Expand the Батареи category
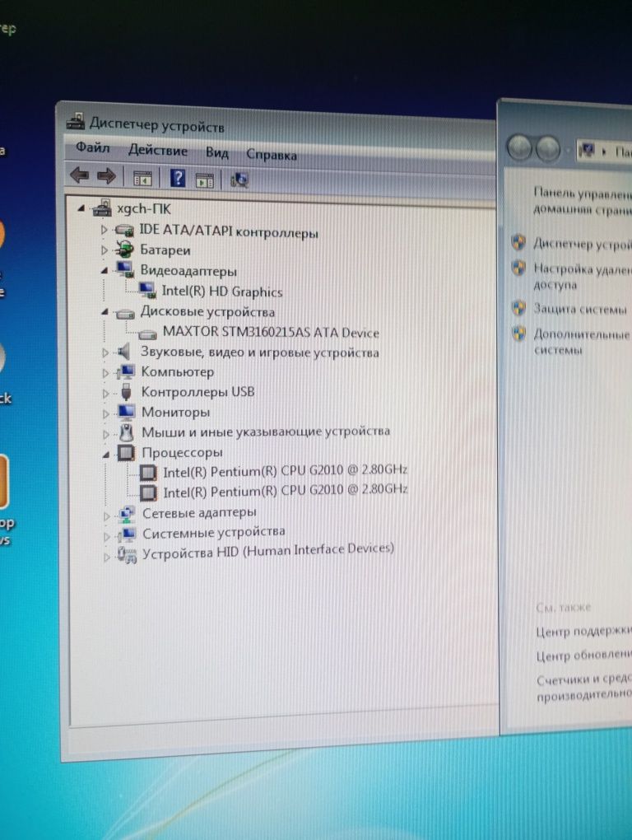This screenshot has height=840, width=632. point(105,250)
